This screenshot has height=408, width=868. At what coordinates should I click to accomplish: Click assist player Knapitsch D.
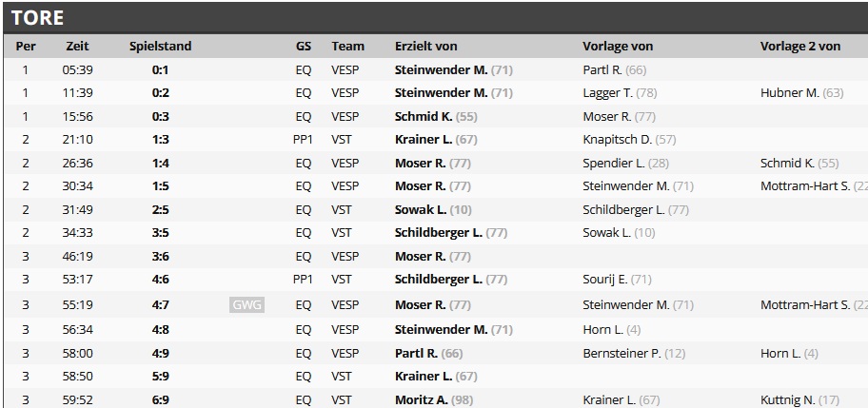617,140
